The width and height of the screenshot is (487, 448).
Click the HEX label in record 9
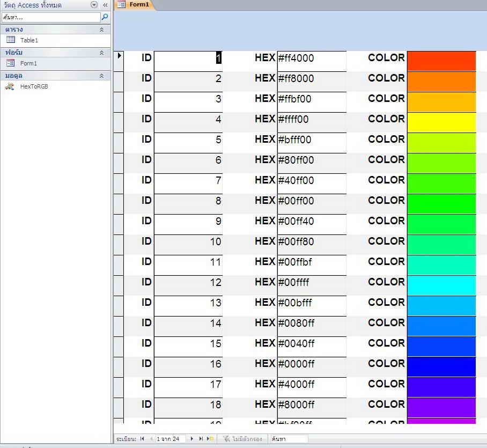265,221
